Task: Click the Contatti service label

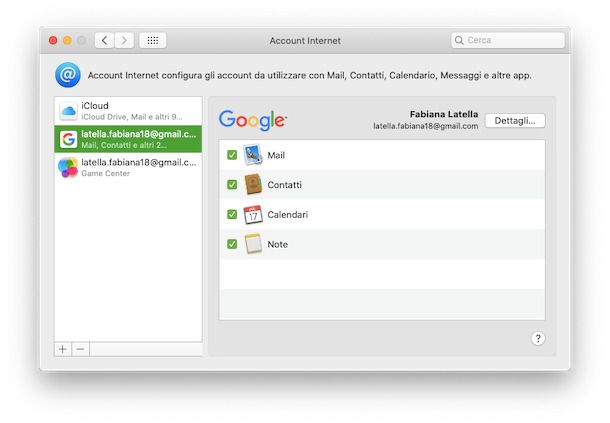Action: 284,185
